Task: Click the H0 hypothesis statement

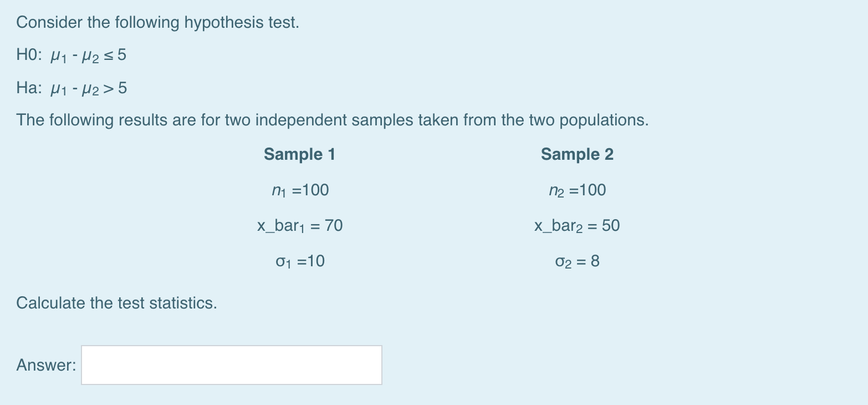Action: pos(71,55)
